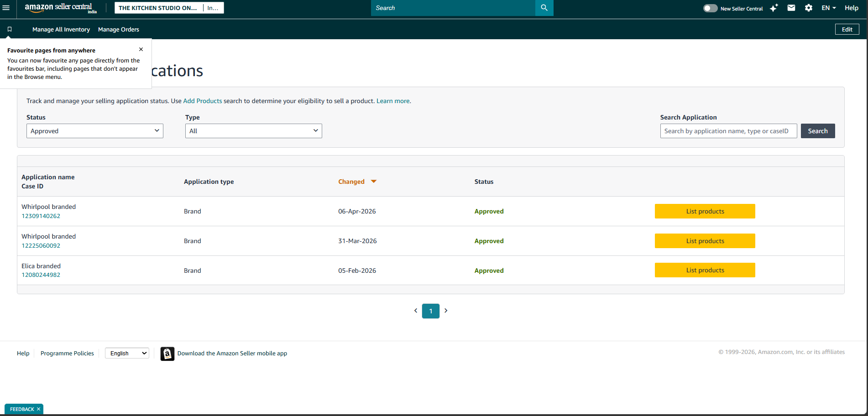This screenshot has width=868, height=416.
Task: Open footer Help link
Action: coord(23,353)
